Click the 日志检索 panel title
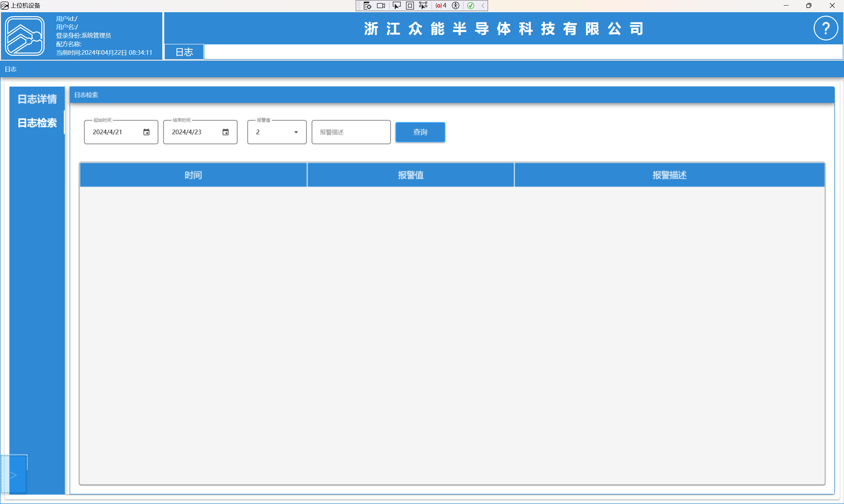The image size is (844, 504). click(86, 95)
